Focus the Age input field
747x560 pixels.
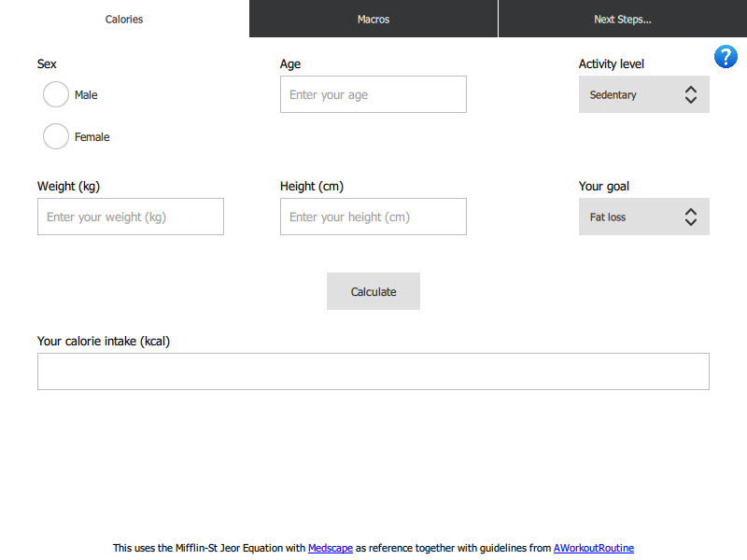point(373,94)
